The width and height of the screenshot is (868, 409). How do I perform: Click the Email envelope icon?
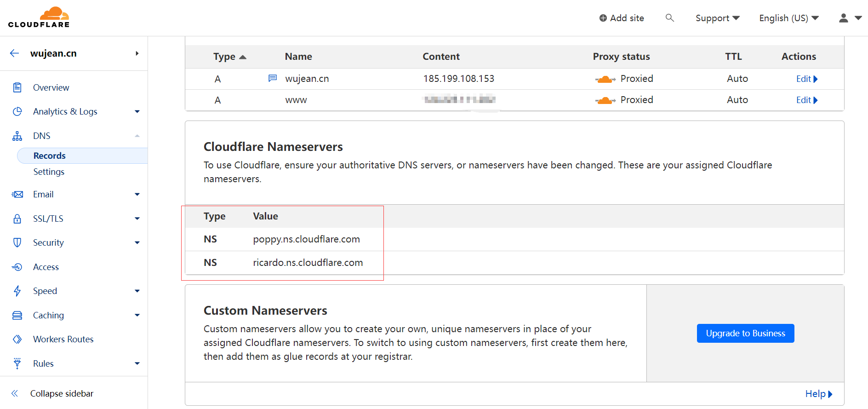(17, 194)
